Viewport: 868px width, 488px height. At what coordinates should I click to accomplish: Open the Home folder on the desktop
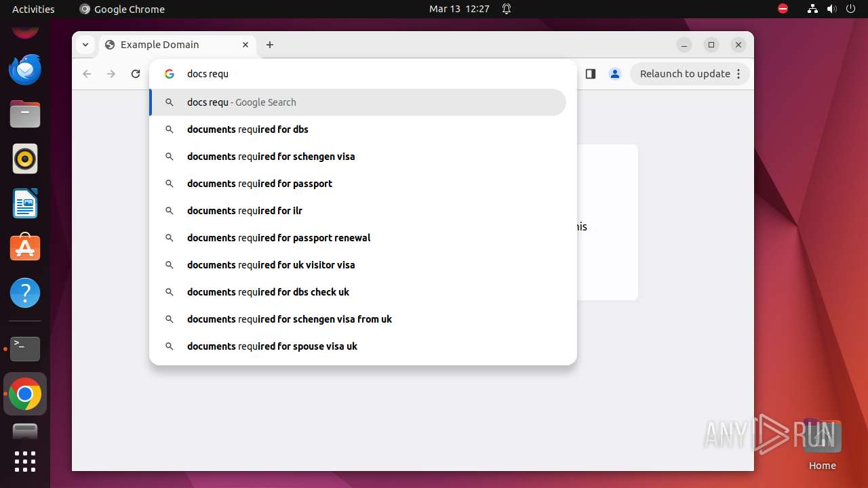coord(822,445)
